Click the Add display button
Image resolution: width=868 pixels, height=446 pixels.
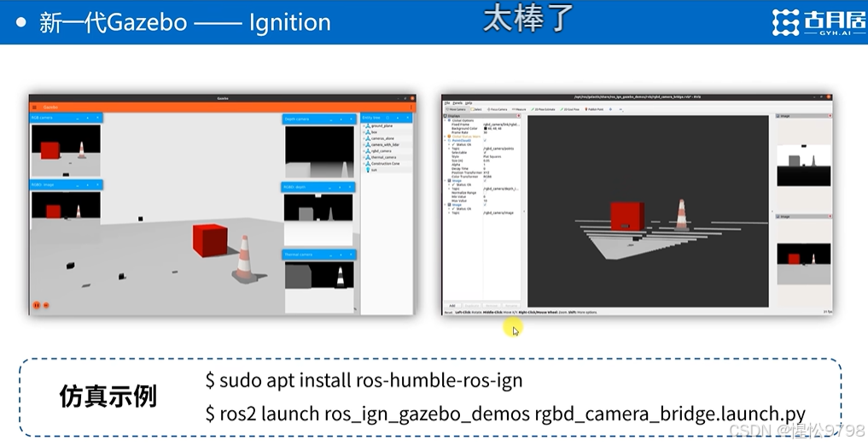point(452,305)
